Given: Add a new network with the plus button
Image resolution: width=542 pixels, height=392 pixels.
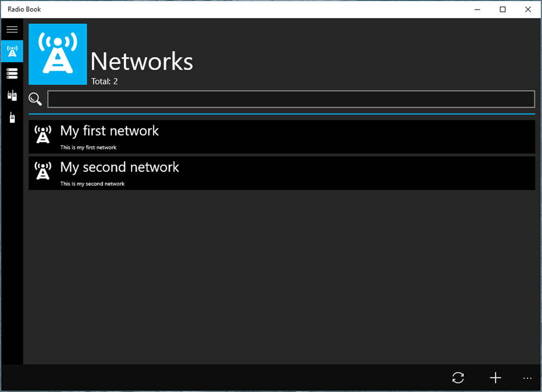Looking at the screenshot, I should [496, 378].
